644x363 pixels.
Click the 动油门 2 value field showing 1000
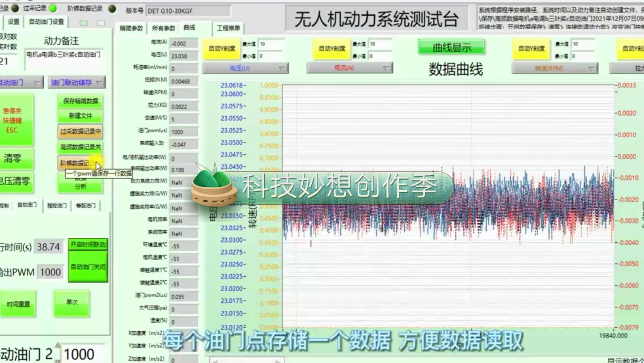coord(84,355)
